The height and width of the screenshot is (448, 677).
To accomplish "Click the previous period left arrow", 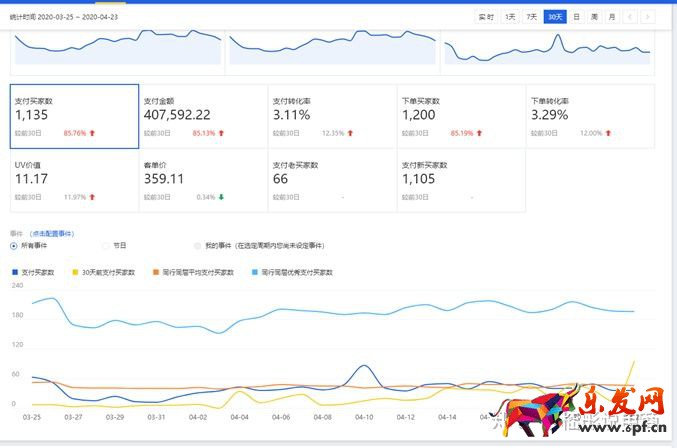I will [x=631, y=16].
